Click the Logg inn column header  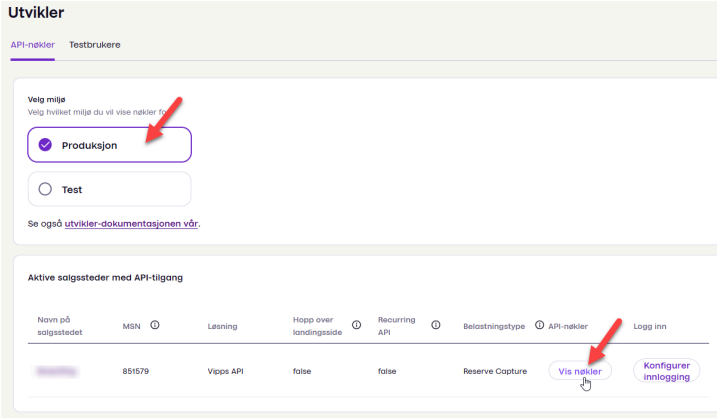(x=651, y=326)
